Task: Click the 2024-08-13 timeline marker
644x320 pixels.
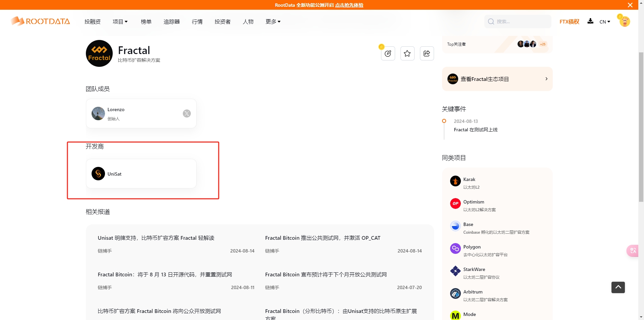Action: tap(444, 121)
